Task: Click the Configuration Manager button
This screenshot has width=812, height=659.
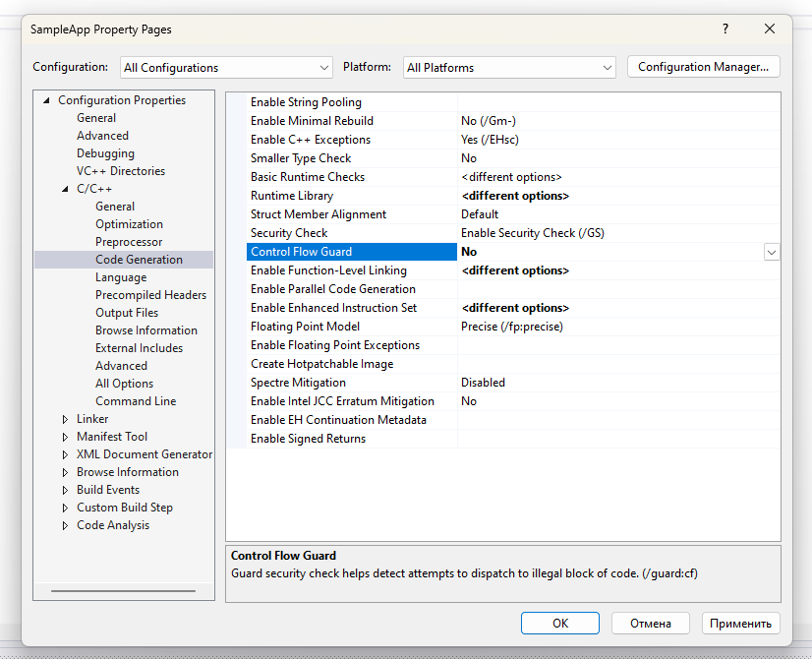Action: point(703,67)
